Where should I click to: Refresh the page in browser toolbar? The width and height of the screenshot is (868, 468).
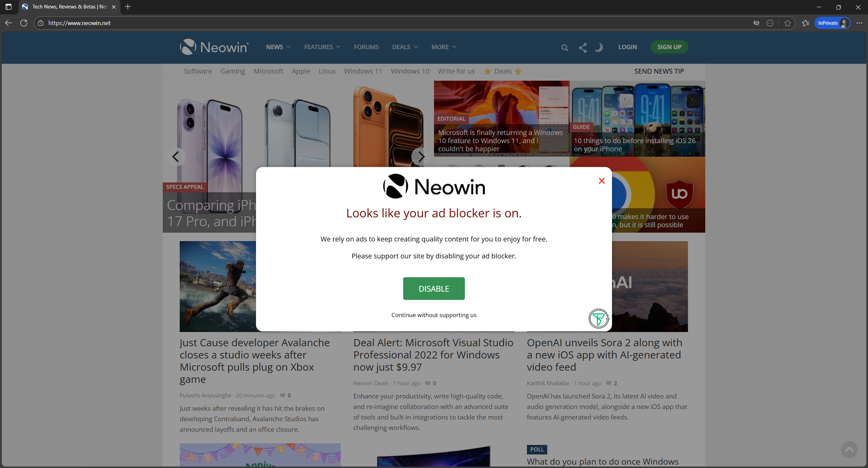(24, 23)
